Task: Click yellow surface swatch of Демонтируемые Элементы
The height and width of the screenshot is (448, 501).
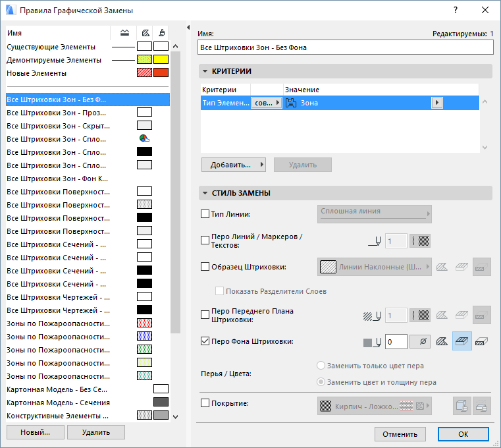Action: pos(161,59)
